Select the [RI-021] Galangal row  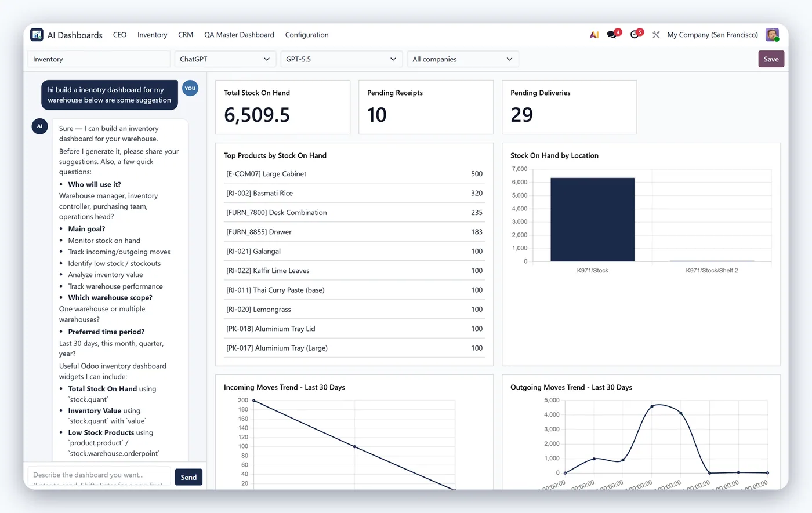click(354, 251)
